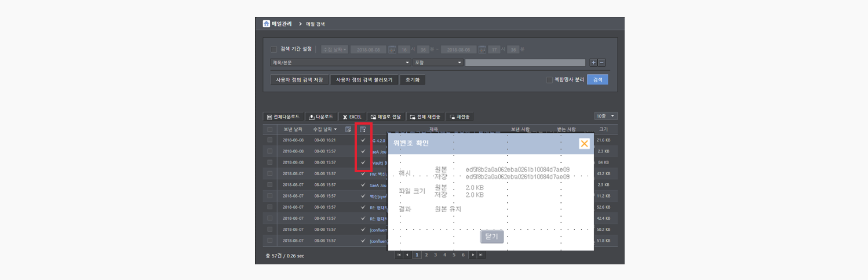Click the 재전송 resend button

[459, 117]
